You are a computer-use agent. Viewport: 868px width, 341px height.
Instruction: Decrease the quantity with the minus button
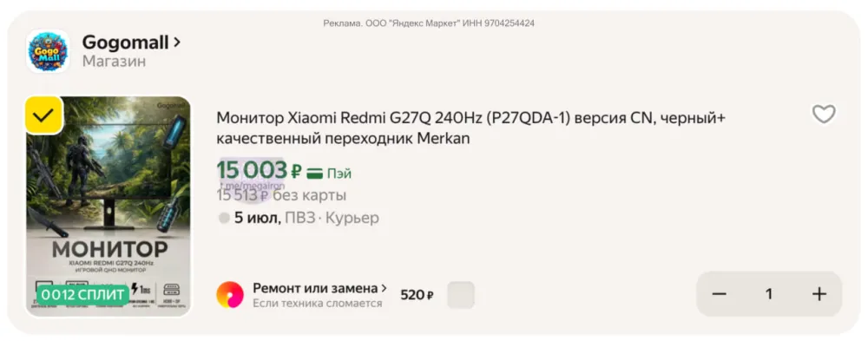pos(719,294)
